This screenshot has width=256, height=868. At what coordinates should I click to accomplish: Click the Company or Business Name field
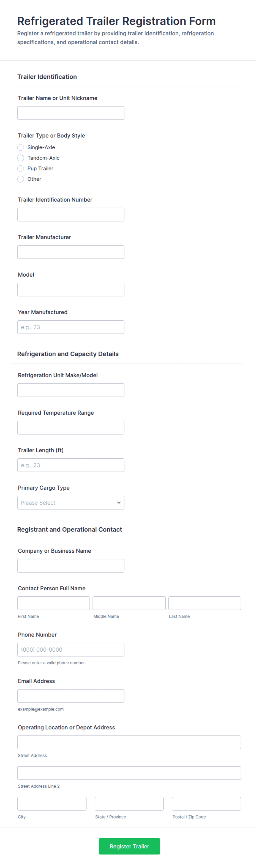pyautogui.click(x=71, y=565)
